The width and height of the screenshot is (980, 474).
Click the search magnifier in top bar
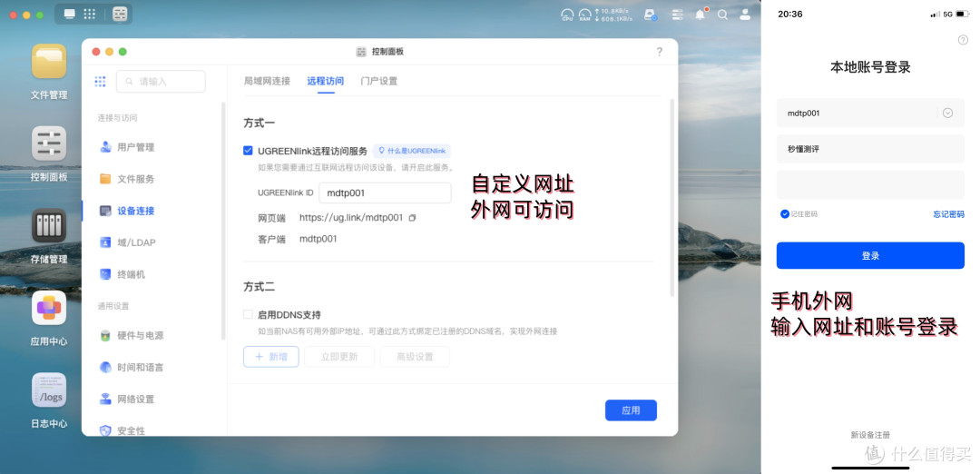(722, 15)
